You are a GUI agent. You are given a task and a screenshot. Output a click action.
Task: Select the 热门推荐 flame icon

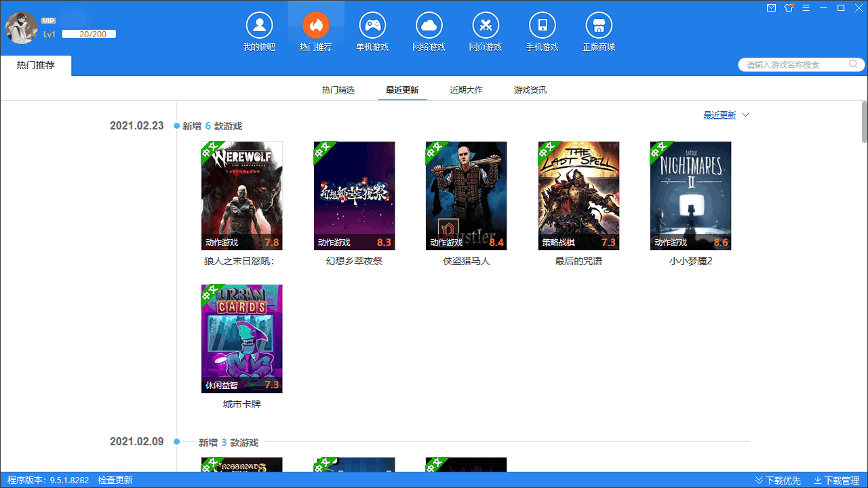click(x=316, y=26)
